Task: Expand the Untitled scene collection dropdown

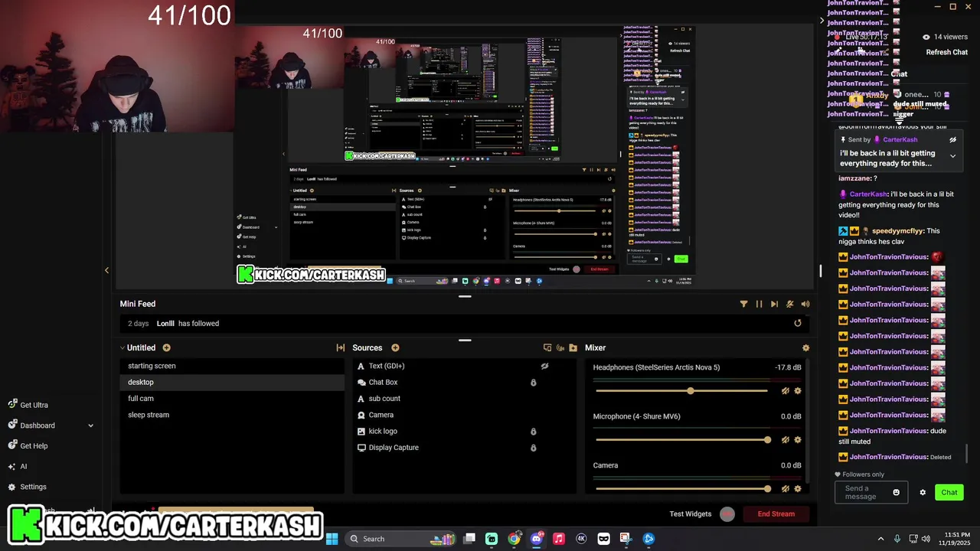Action: pos(122,347)
